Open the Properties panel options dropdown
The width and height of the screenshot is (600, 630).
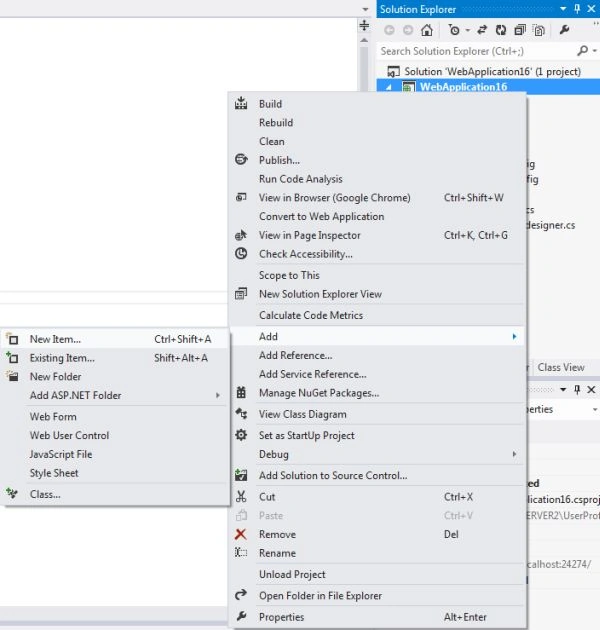click(x=563, y=389)
